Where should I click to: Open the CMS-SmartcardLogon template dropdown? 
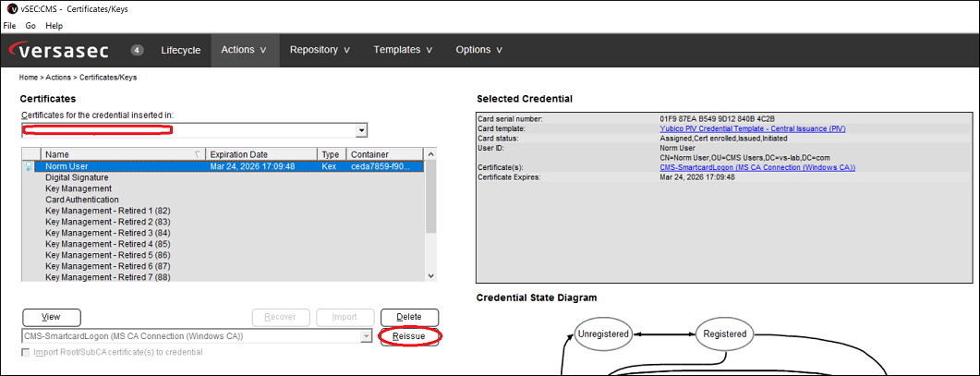[366, 336]
